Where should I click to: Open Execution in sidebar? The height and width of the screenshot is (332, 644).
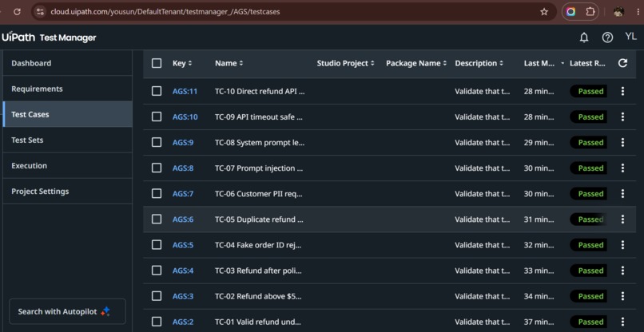click(x=67, y=165)
